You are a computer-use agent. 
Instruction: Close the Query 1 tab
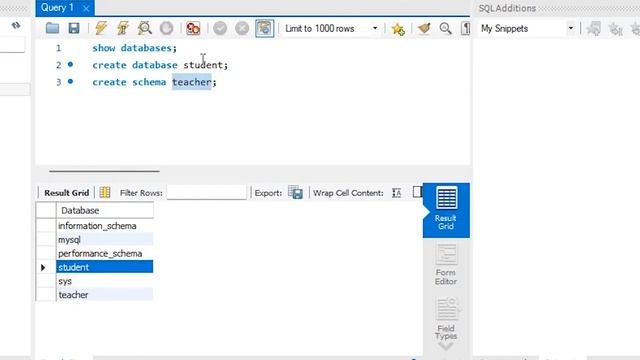click(x=86, y=8)
